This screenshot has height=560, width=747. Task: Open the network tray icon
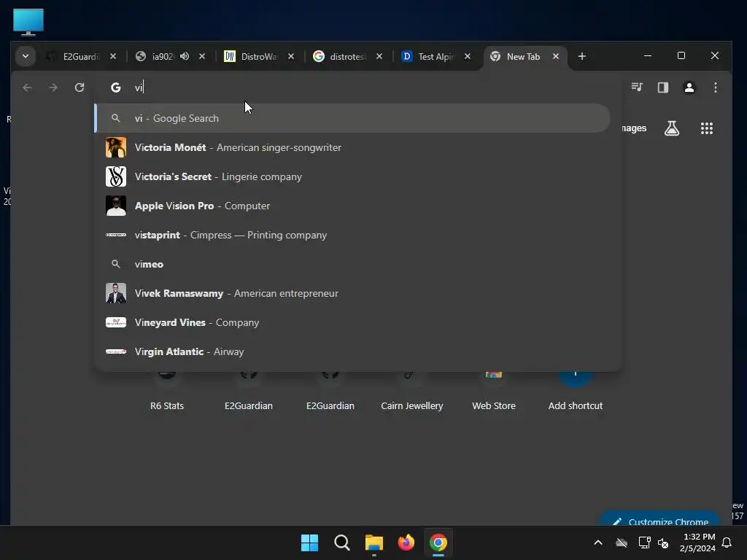point(644,542)
